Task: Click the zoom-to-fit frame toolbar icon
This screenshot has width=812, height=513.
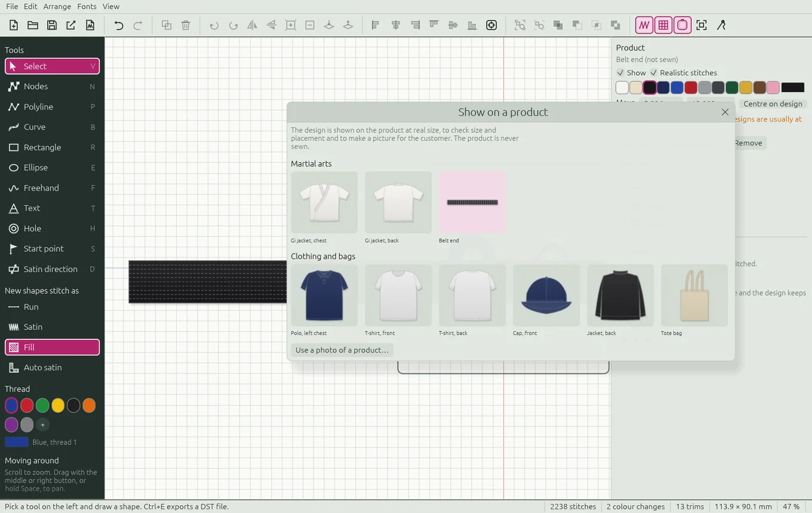Action: 702,25
